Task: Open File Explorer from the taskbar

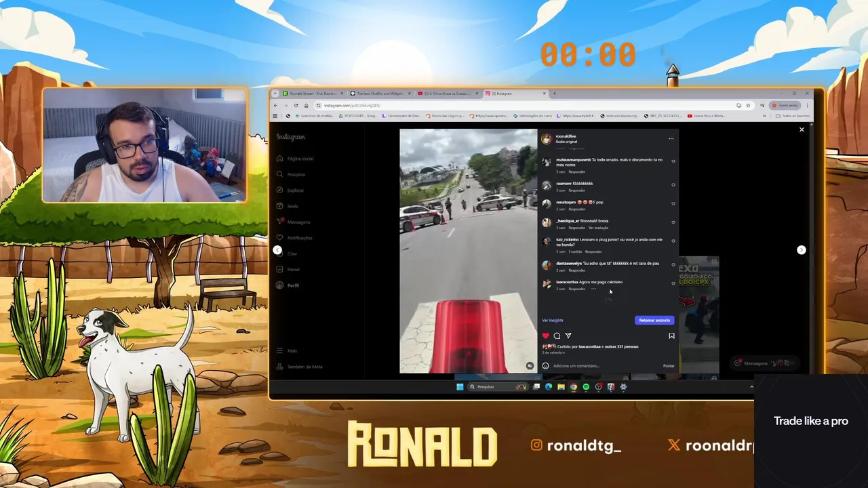Action: pyautogui.click(x=561, y=387)
